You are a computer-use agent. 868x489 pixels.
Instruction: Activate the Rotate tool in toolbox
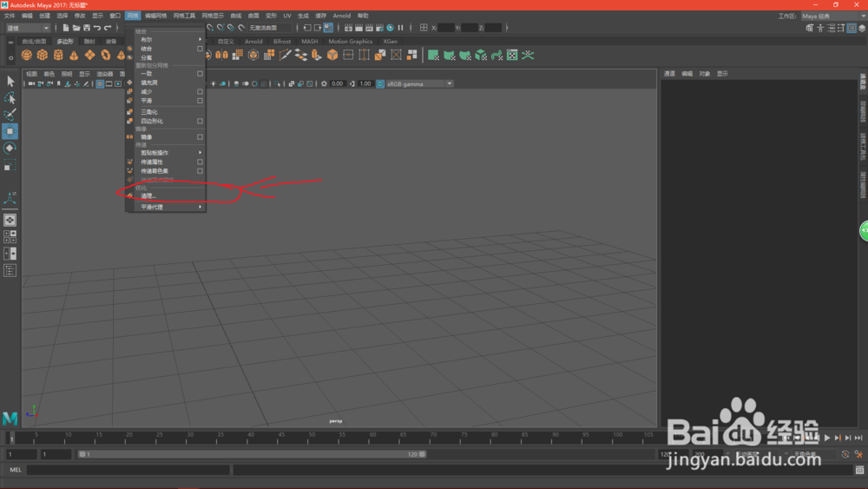pos(10,148)
